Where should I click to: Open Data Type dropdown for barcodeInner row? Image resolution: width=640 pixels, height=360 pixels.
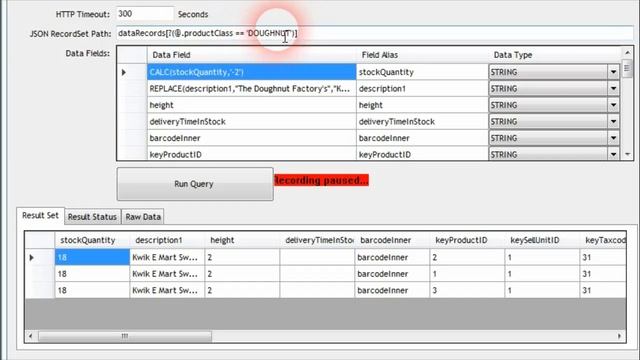coord(613,138)
